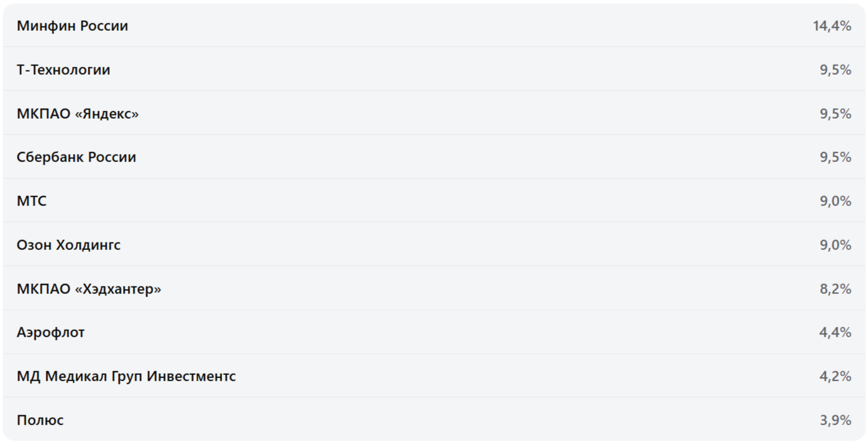Click the Озон Холдингс list item

pyautogui.click(x=68, y=245)
